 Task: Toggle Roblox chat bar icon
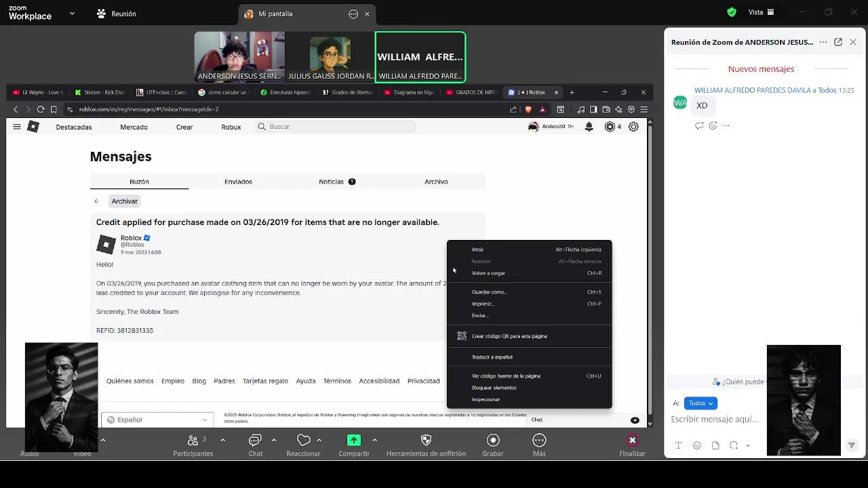pos(635,420)
